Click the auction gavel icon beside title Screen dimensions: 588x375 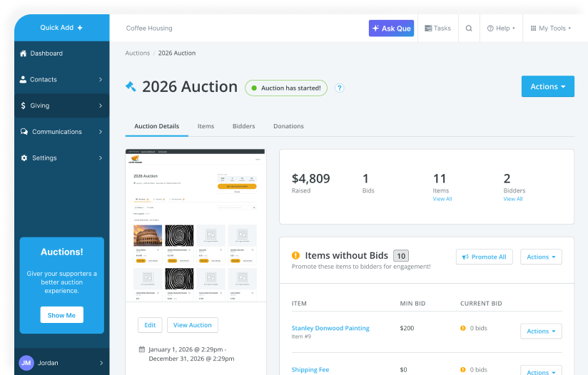[131, 87]
